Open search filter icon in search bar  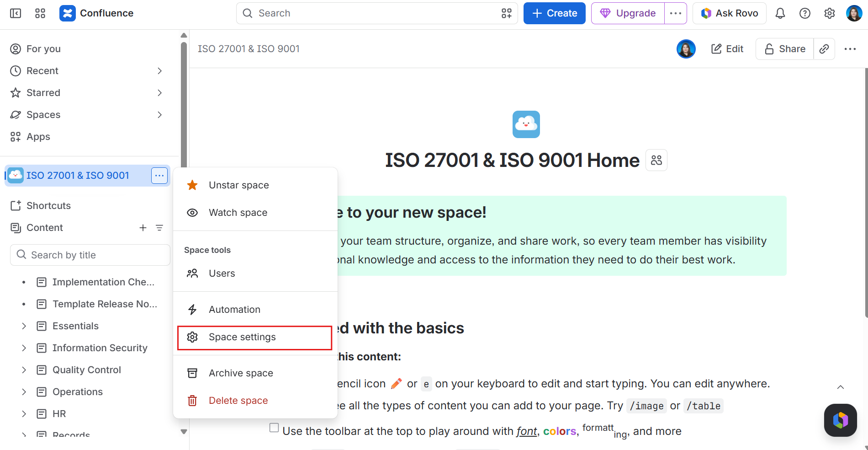[506, 13]
